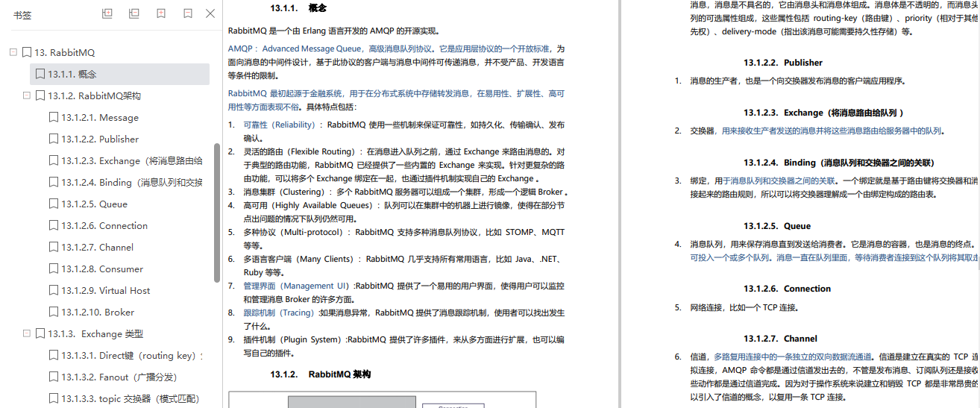980x408 pixels.
Task: Click the heading 13.1.2.4. Binding in the right page
Action: (838, 163)
